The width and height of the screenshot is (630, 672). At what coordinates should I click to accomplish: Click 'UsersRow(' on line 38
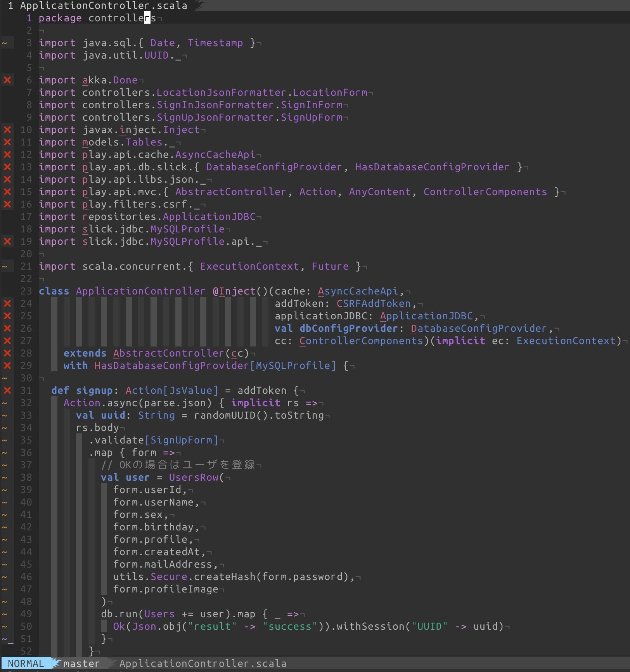click(x=197, y=478)
